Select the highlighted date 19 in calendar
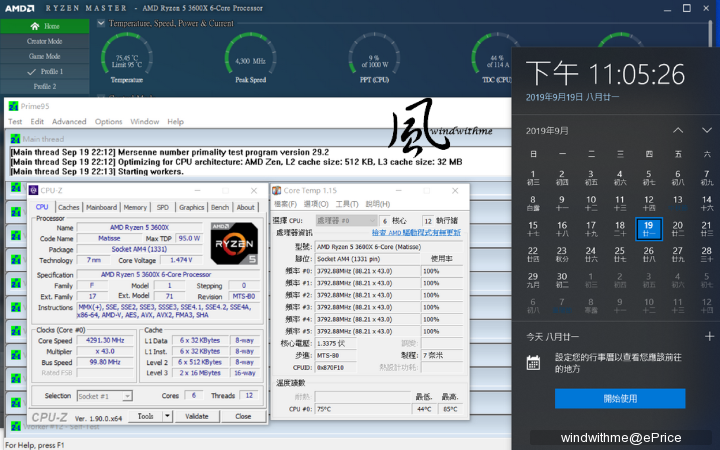This screenshot has height=450, width=720. [648, 229]
